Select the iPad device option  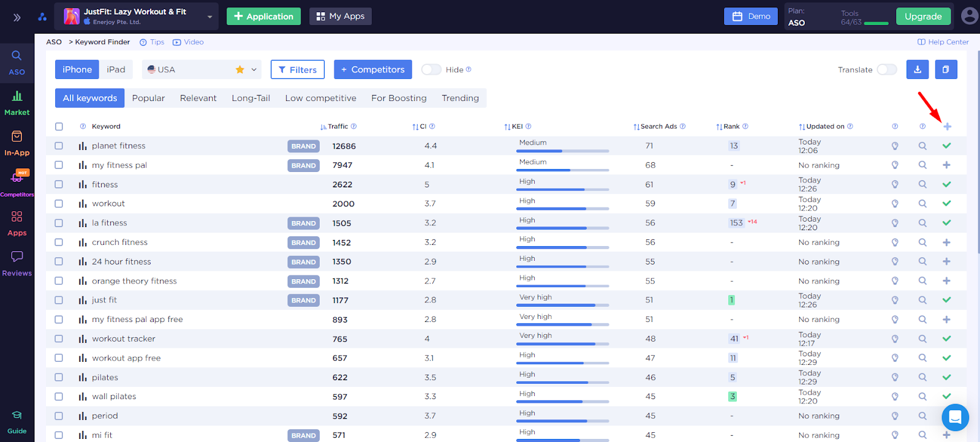click(116, 69)
